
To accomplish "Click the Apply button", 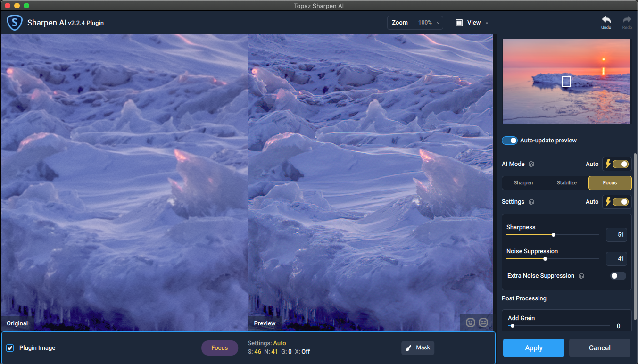I will click(534, 348).
